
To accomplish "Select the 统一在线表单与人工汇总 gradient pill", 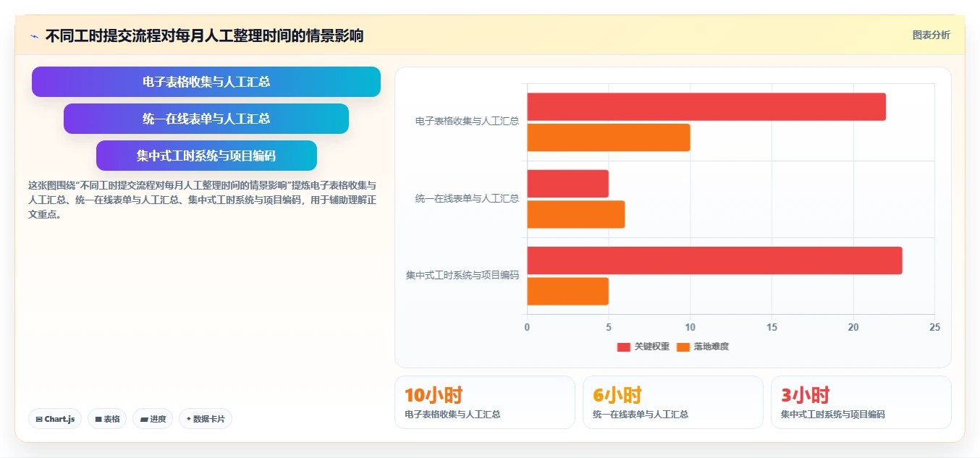I will coord(206,119).
